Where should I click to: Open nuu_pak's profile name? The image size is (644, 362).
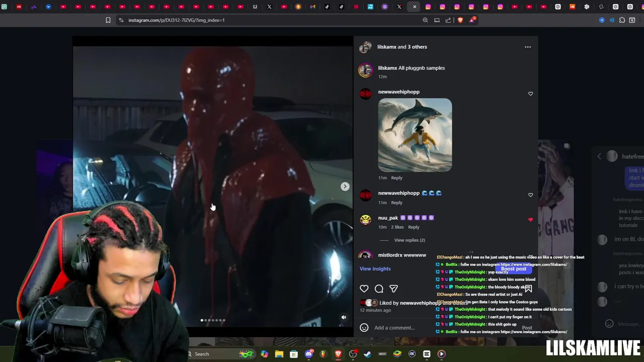(x=388, y=218)
